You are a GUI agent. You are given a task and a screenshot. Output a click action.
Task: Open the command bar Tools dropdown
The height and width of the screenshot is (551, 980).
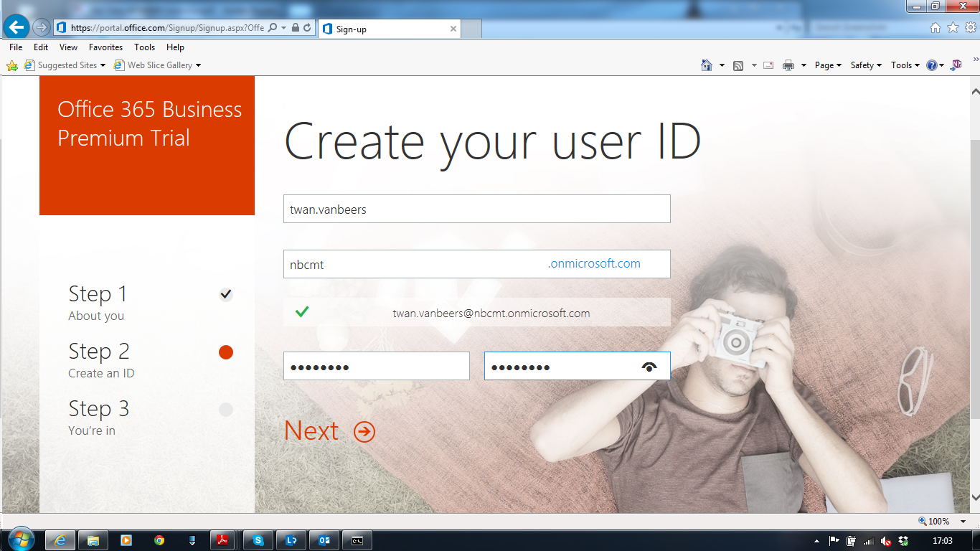pyautogui.click(x=905, y=65)
